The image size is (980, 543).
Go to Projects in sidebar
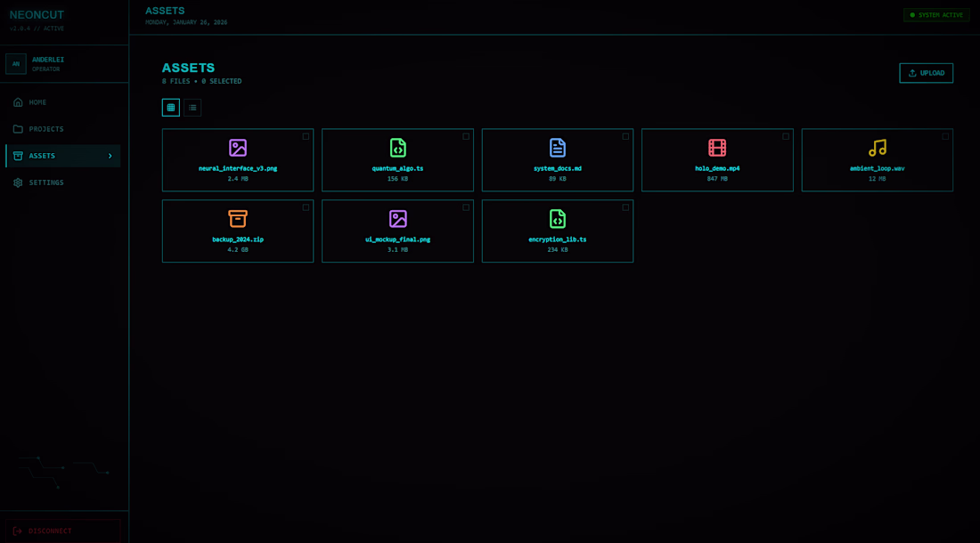(63, 129)
